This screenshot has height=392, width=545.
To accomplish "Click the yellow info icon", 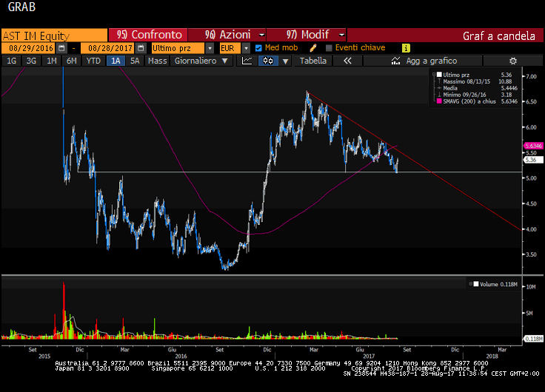I will 406,48.
